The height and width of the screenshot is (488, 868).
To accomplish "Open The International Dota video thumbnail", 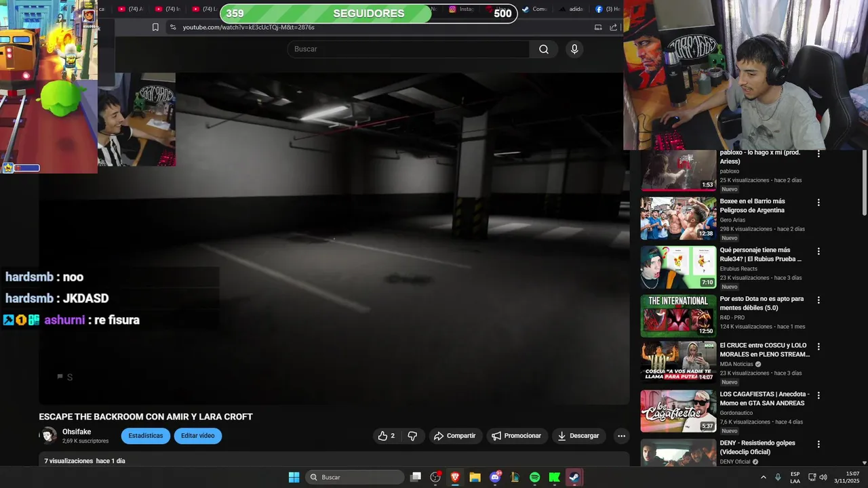I will 678,316.
